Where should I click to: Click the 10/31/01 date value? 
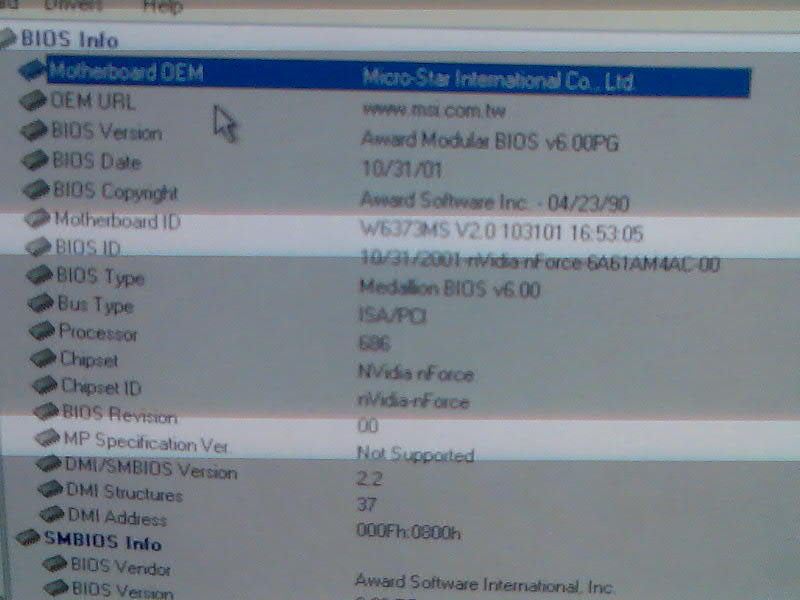point(402,169)
